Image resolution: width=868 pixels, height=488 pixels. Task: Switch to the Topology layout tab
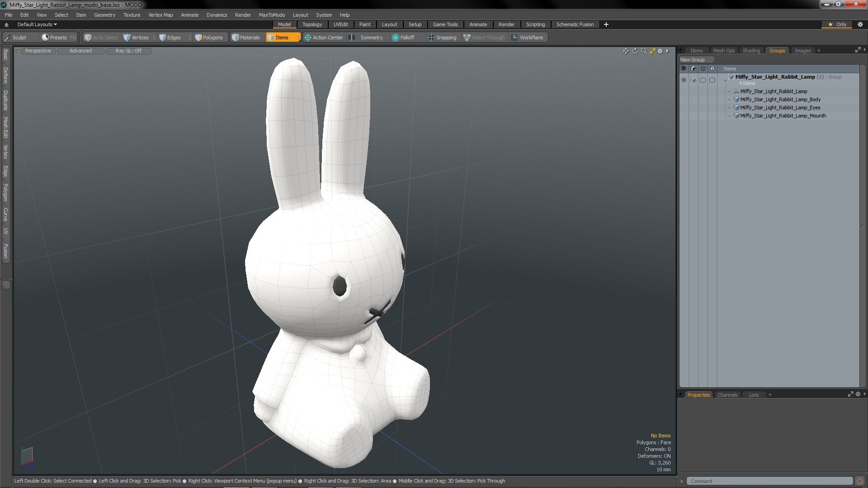(x=312, y=24)
